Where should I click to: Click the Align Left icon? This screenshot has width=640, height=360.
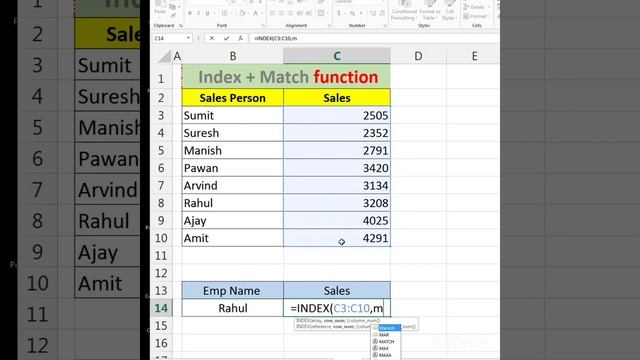tap(273, 13)
